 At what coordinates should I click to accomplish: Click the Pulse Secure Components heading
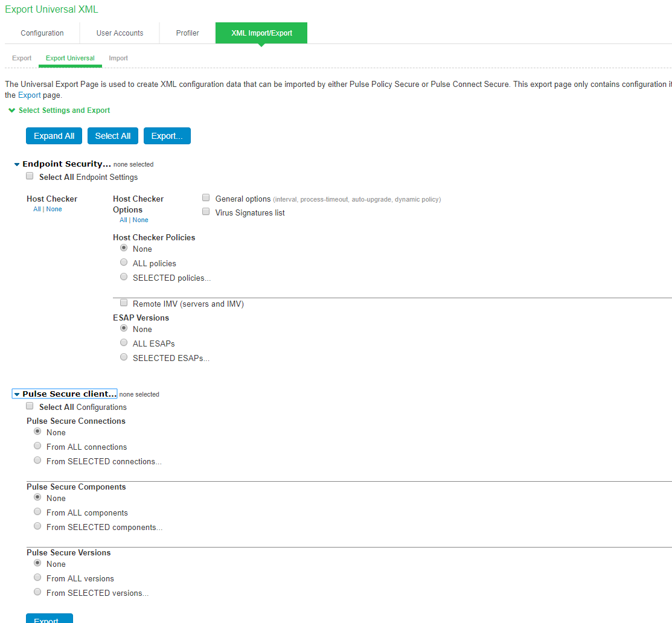coord(76,487)
